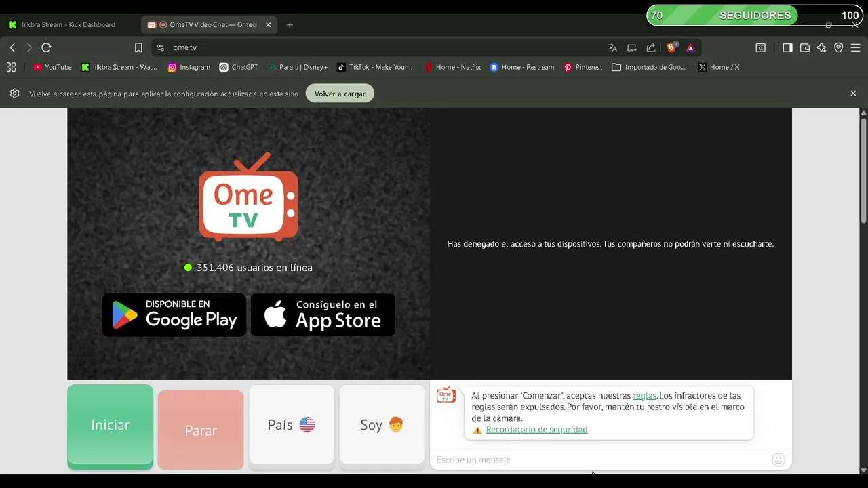The width and height of the screenshot is (868, 488).
Task: Click the SEGUIDORES progress bar overlay
Action: coord(755,15)
